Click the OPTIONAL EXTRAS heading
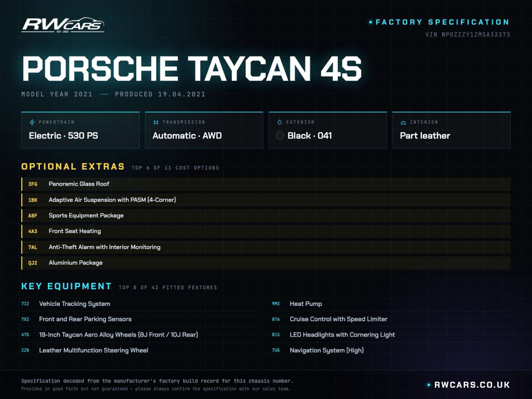 (73, 167)
